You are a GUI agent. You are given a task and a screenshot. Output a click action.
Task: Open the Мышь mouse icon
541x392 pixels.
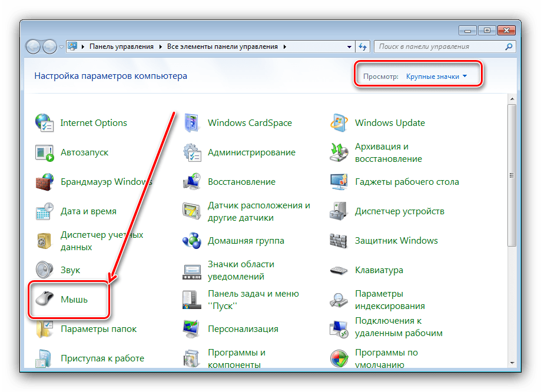45,299
